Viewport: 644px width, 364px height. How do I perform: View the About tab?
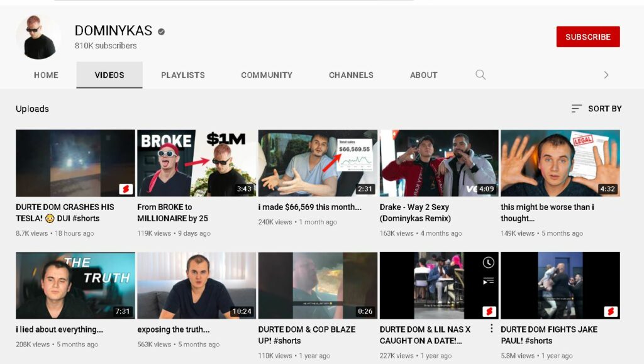[423, 75]
